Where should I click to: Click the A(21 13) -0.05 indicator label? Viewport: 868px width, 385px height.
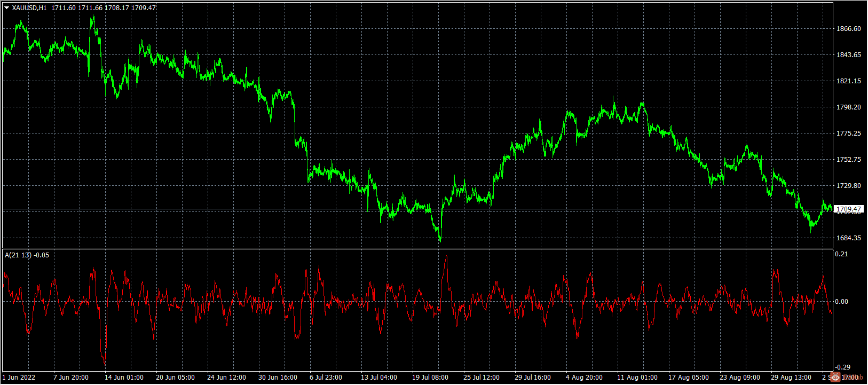tap(27, 255)
